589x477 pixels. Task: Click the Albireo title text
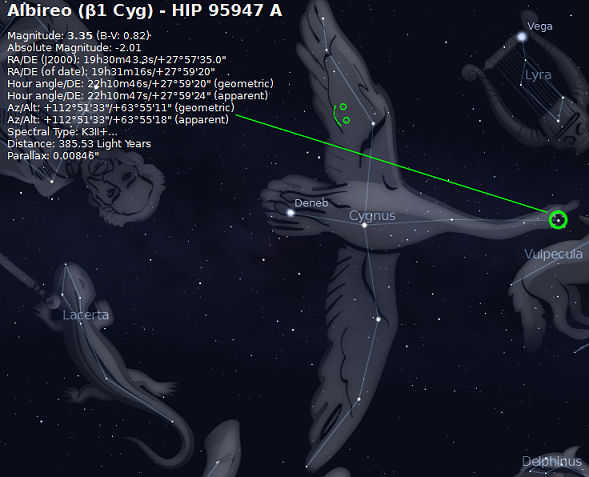coord(145,10)
